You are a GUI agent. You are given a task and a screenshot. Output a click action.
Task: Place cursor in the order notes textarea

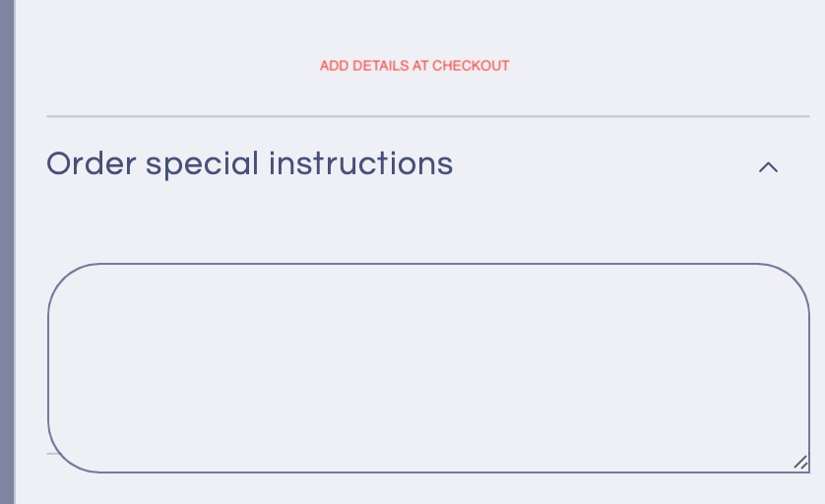tap(428, 367)
